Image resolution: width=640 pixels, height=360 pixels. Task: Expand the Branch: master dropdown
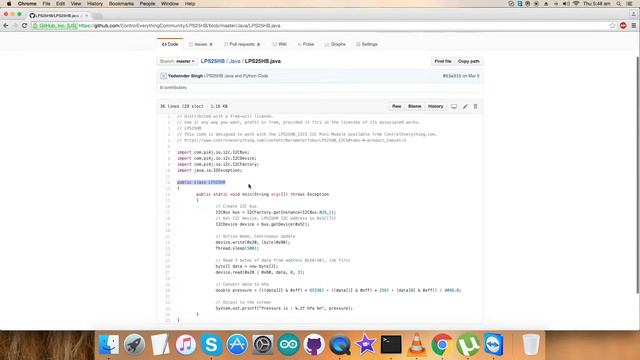pyautogui.click(x=177, y=61)
